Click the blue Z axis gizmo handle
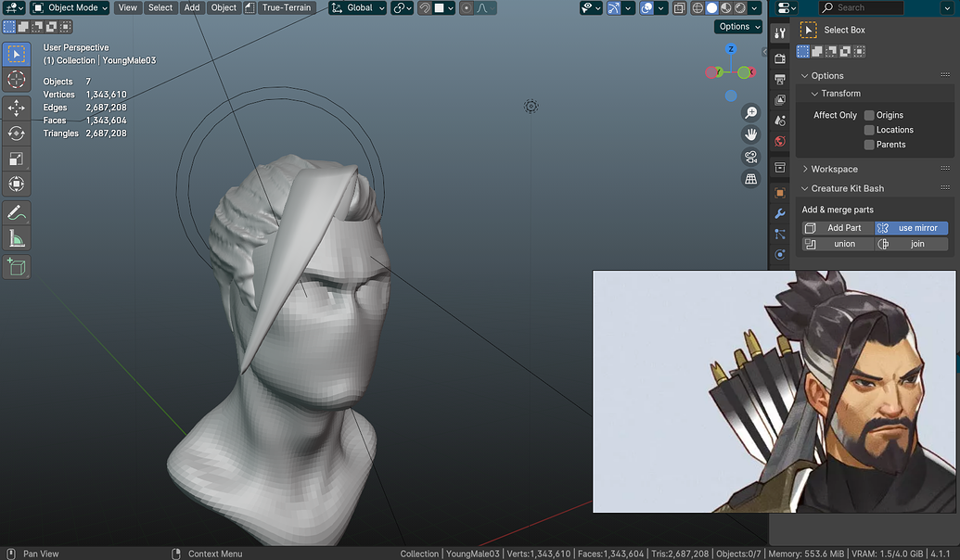Screen dimensions: 960x560 [730, 49]
